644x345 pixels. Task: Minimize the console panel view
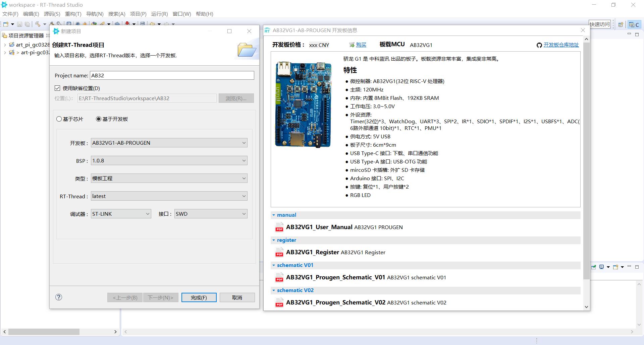(629, 267)
